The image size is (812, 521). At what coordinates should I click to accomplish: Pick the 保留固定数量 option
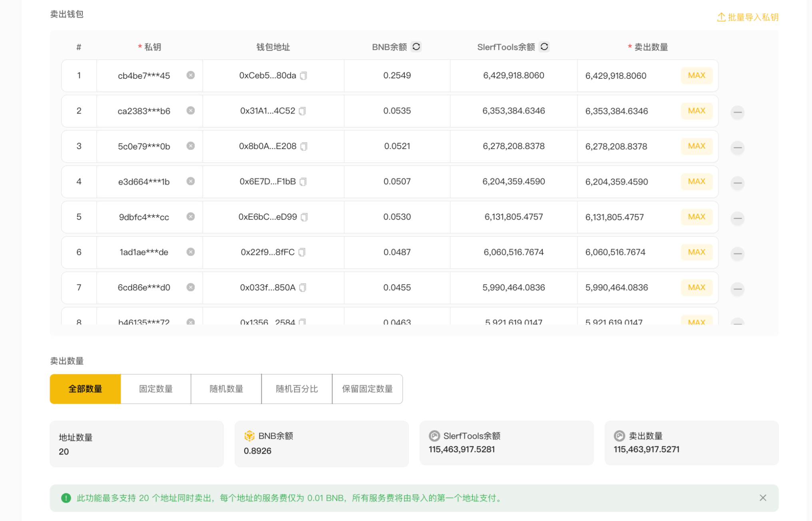click(367, 389)
